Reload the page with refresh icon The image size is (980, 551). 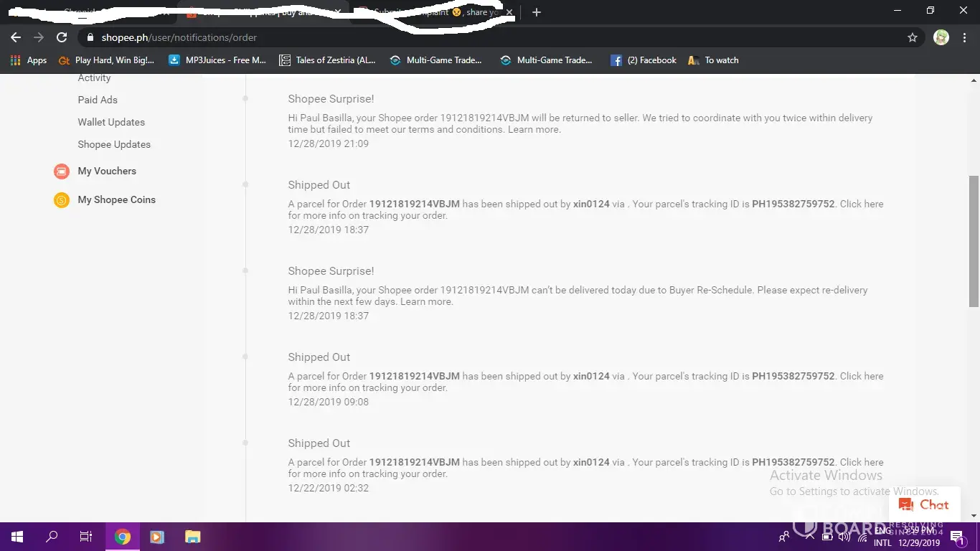62,37
